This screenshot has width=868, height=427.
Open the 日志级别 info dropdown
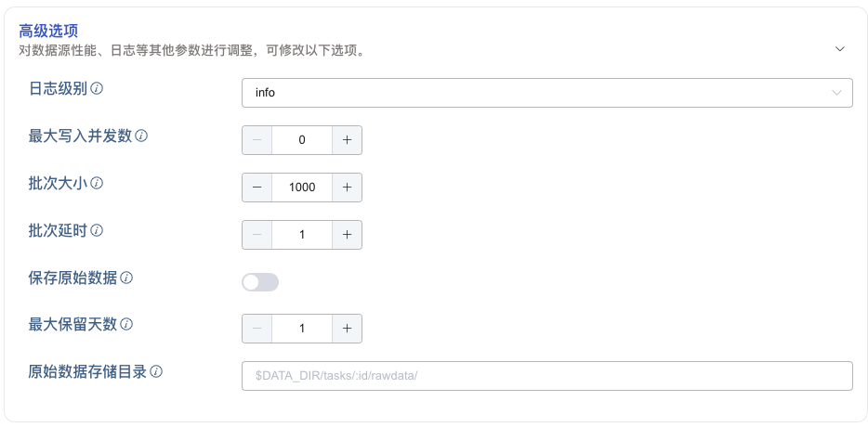tap(547, 93)
